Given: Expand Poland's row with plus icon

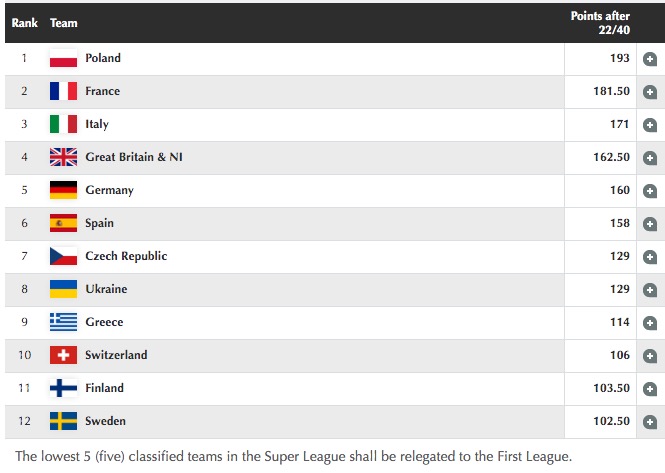Looking at the screenshot, I should click(x=650, y=59).
